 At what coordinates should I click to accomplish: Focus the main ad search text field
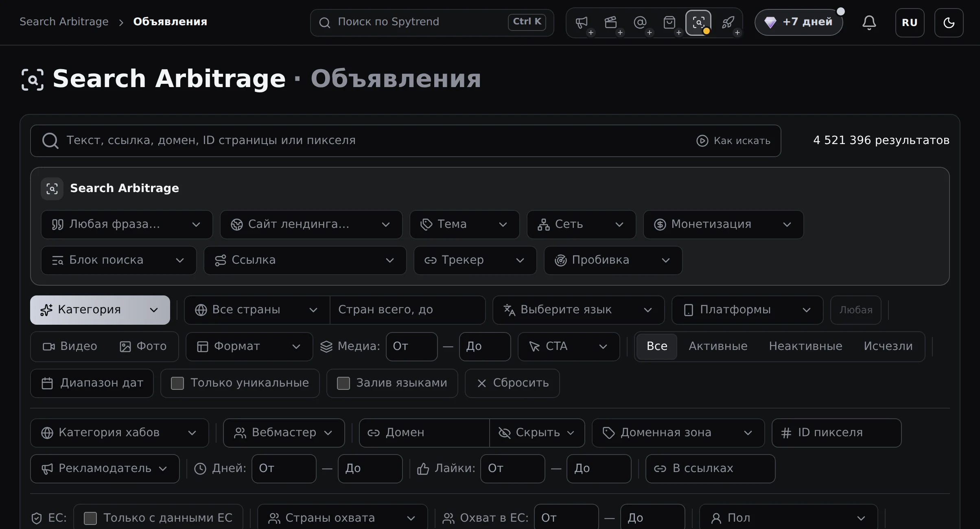click(405, 141)
